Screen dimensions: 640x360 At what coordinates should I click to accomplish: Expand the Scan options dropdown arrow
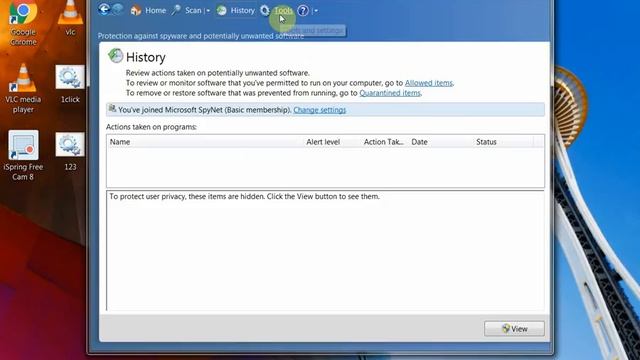click(208, 11)
